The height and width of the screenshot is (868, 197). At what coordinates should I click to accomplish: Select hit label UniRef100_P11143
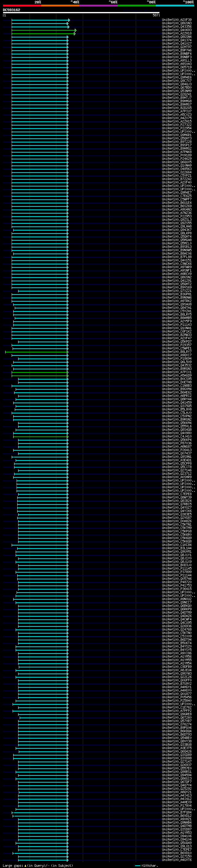point(177,325)
